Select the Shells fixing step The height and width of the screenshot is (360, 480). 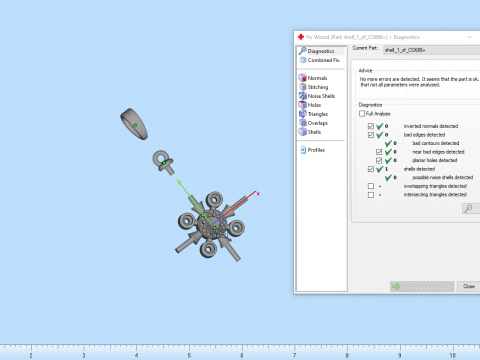(310, 132)
